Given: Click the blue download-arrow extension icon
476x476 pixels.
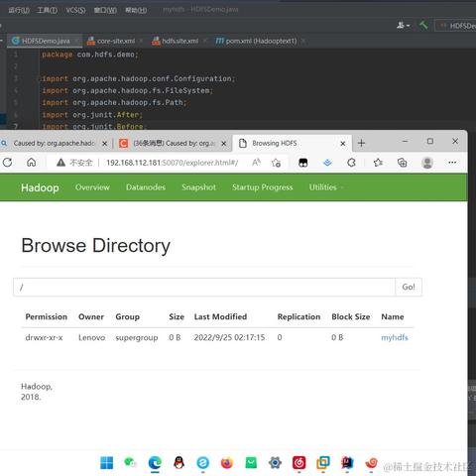Looking at the screenshot, I should pyautogui.click(x=327, y=163).
